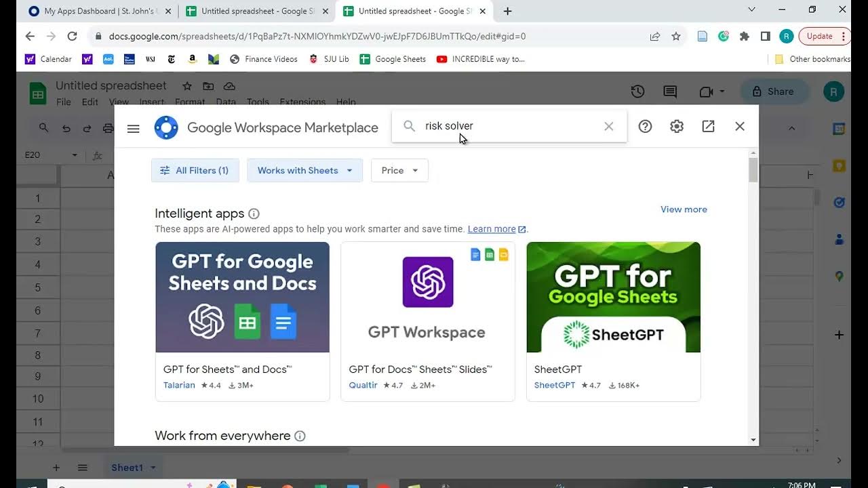The height and width of the screenshot is (488, 868).
Task: Click the Untitled spreadsheet title
Action: pos(111,85)
